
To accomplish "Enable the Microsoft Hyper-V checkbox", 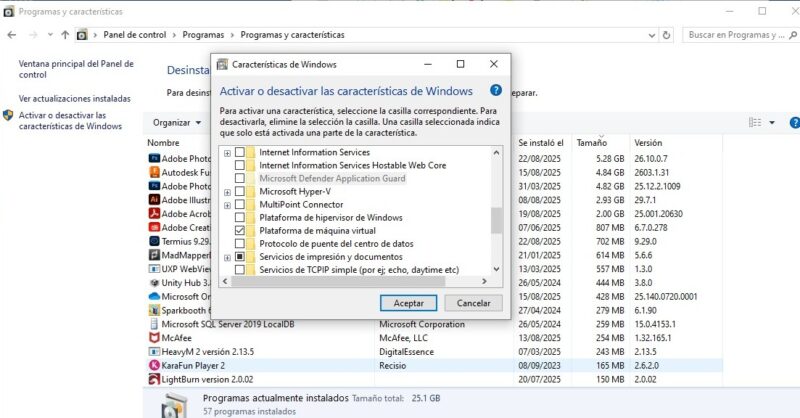I will [239, 191].
